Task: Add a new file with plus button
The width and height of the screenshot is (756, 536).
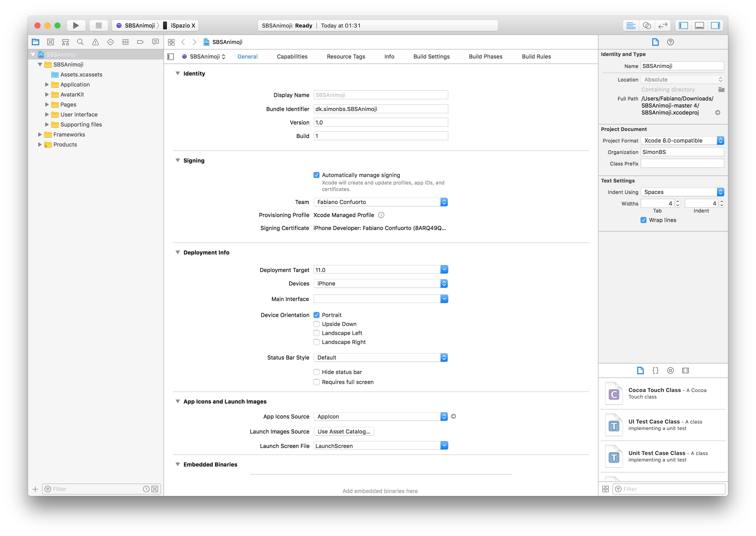Action: coord(35,489)
